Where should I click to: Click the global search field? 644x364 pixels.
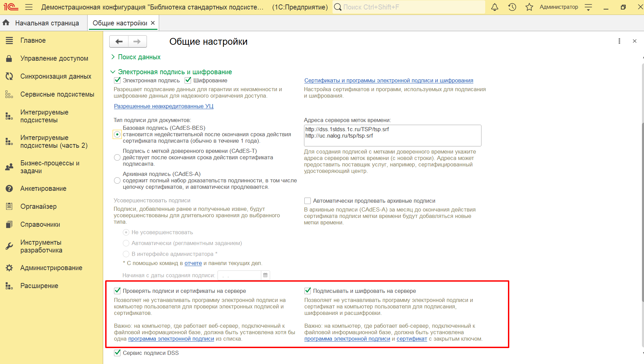click(x=409, y=7)
